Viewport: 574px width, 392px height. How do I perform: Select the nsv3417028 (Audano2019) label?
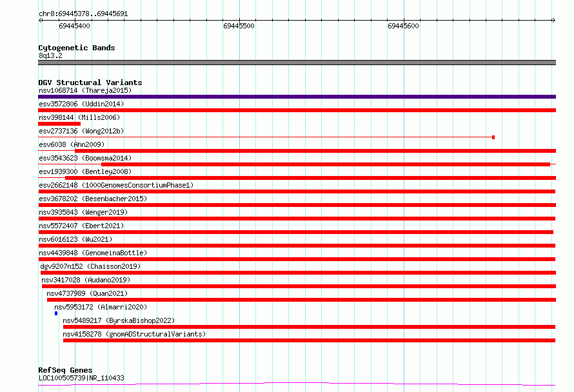click(x=86, y=280)
